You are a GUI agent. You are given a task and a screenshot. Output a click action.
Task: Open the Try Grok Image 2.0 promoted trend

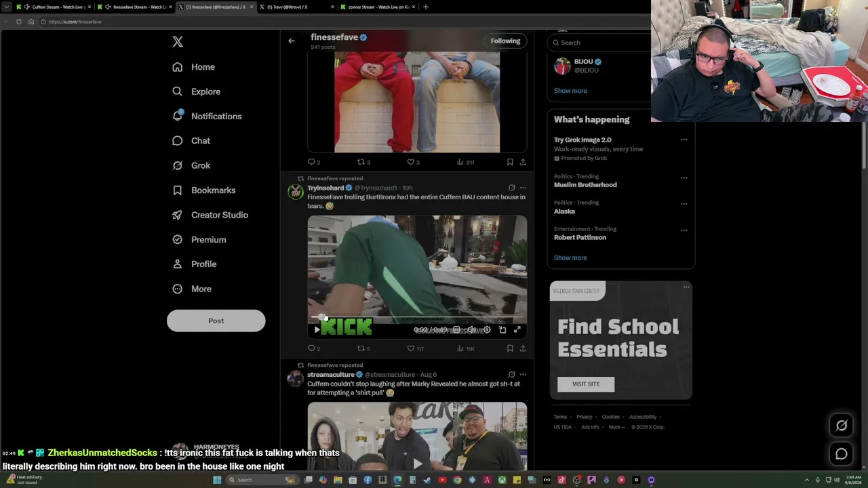[x=583, y=140]
